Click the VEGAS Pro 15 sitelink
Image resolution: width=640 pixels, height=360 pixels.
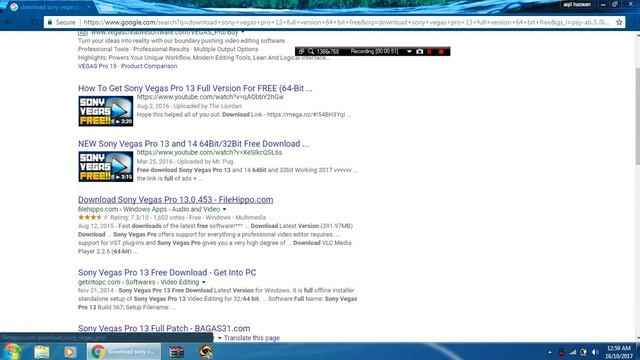(97, 66)
